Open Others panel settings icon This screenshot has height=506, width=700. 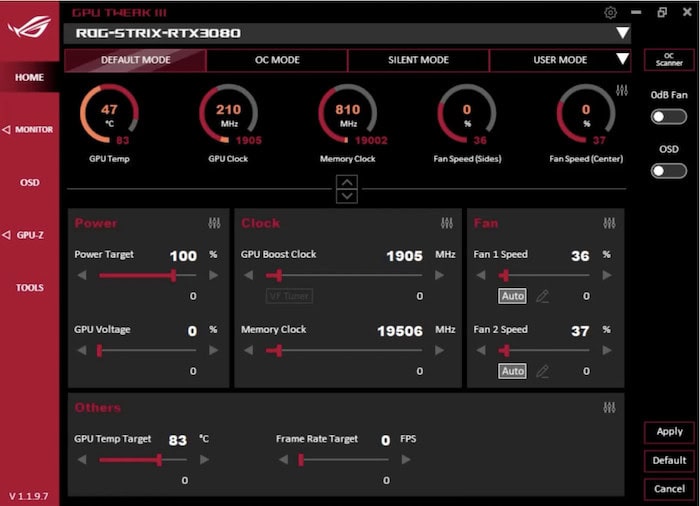(609, 407)
